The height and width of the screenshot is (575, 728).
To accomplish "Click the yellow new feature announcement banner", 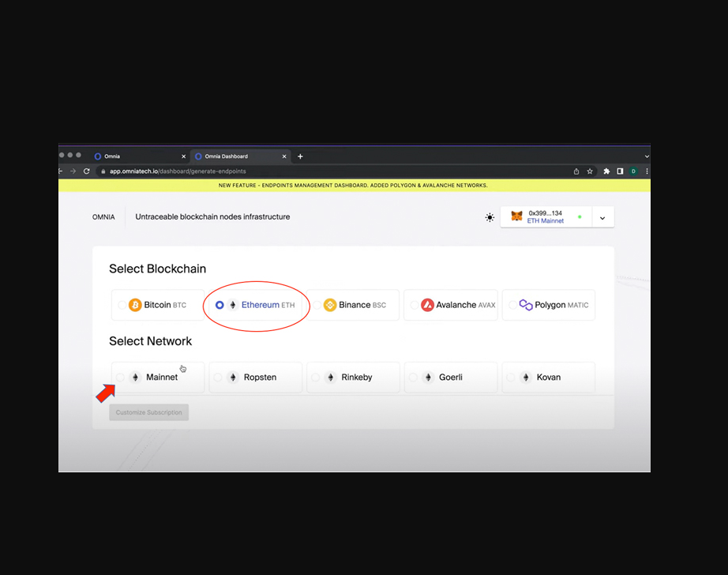I will 355,186.
